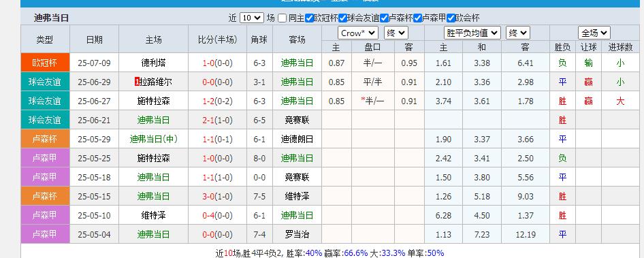644x258 pixels.
Task: Click away team 竞赛联 on 25-06-21
Action: 297,120
